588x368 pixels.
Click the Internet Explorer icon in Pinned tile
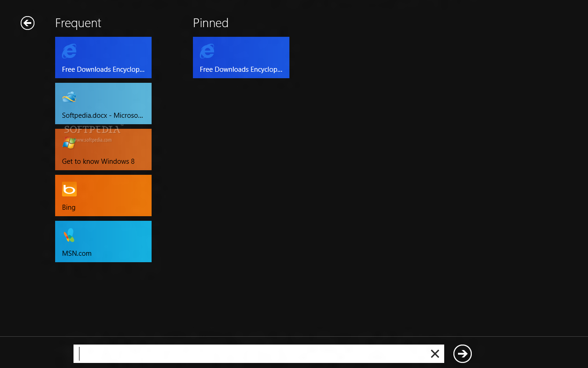(x=207, y=51)
